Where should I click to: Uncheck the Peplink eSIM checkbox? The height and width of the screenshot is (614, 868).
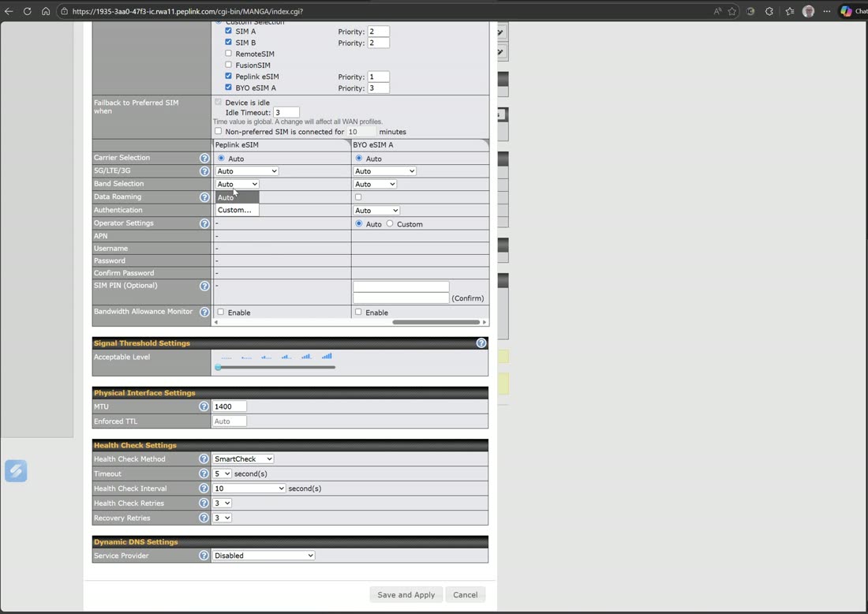coord(228,76)
